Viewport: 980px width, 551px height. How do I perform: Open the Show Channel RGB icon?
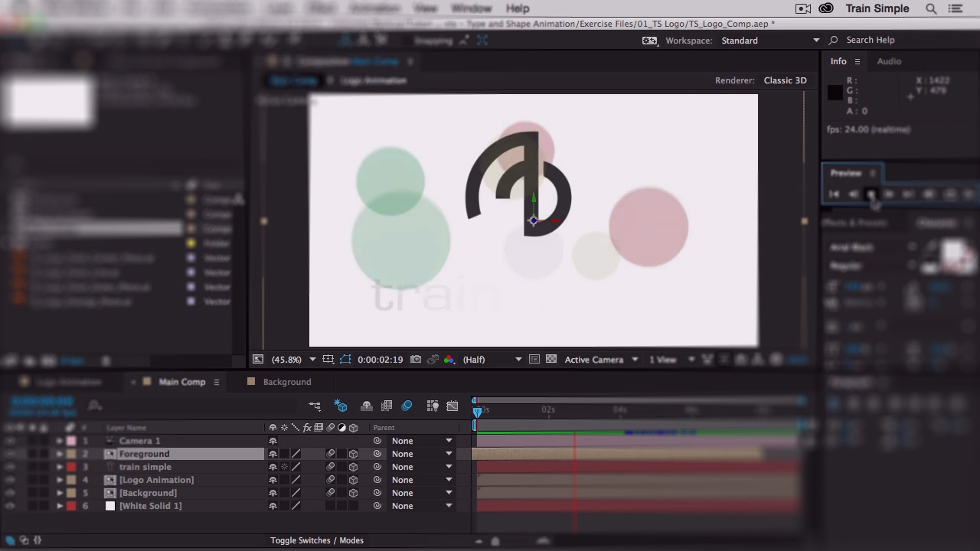pyautogui.click(x=449, y=359)
